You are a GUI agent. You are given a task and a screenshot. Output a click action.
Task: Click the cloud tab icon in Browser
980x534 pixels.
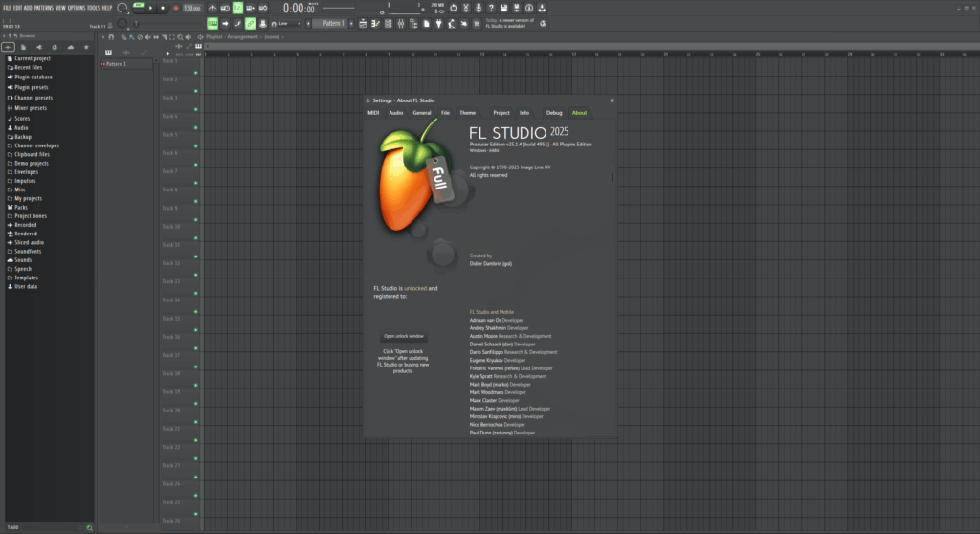point(71,47)
